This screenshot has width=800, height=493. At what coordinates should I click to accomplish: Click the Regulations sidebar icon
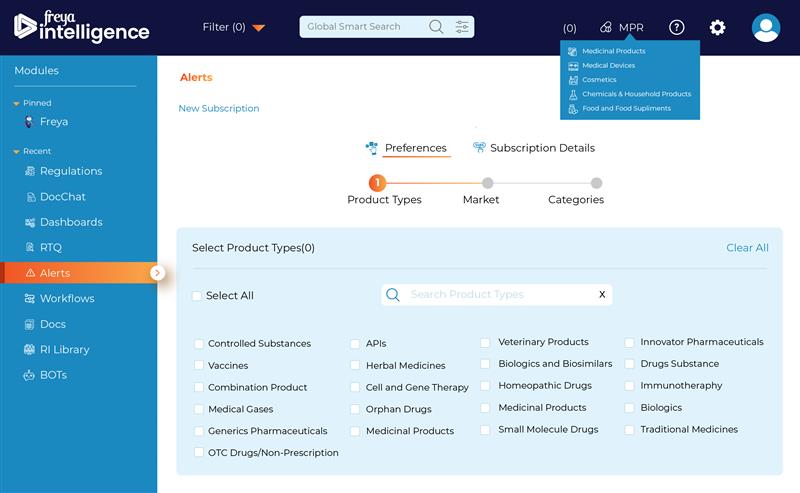pyautogui.click(x=30, y=171)
